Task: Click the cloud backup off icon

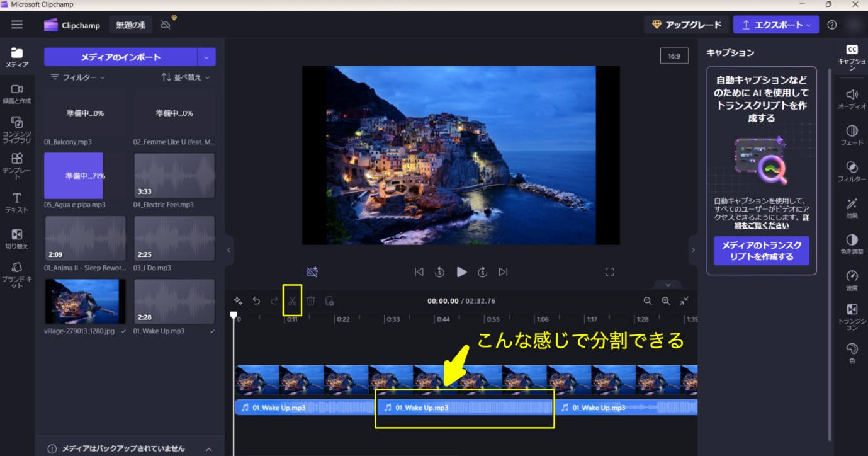Action: coord(166,25)
